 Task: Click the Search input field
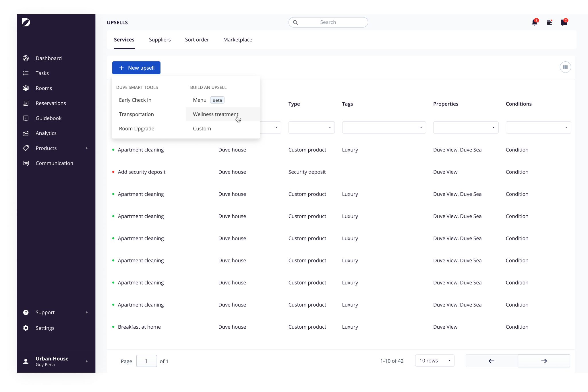coord(328,22)
